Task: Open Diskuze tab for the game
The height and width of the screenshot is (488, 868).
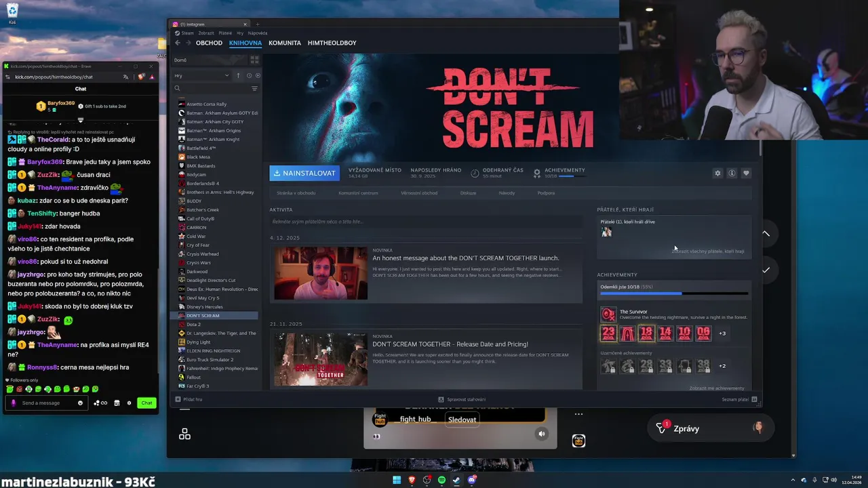Action: (468, 193)
